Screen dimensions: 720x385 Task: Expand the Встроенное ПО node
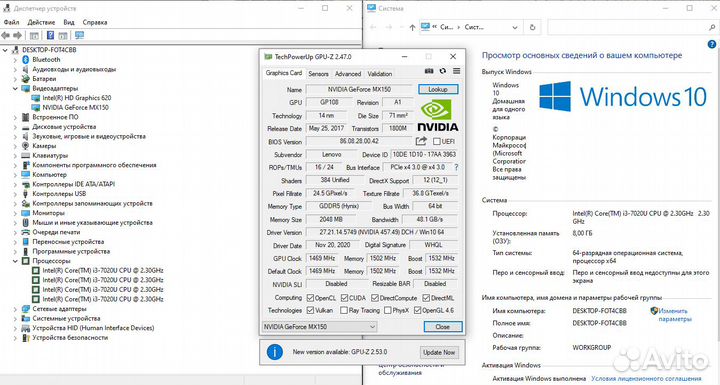(x=15, y=117)
